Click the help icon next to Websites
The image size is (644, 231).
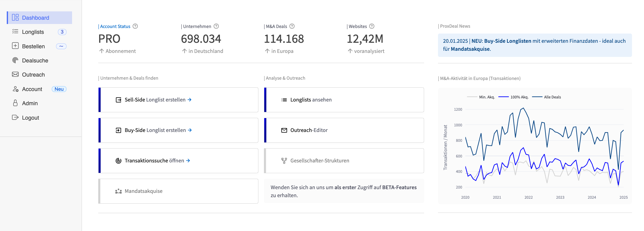[372, 26]
